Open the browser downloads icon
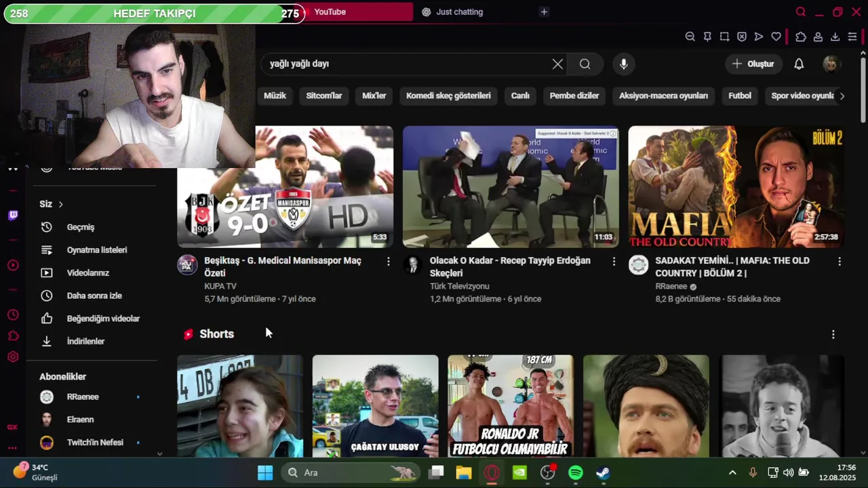 click(835, 37)
